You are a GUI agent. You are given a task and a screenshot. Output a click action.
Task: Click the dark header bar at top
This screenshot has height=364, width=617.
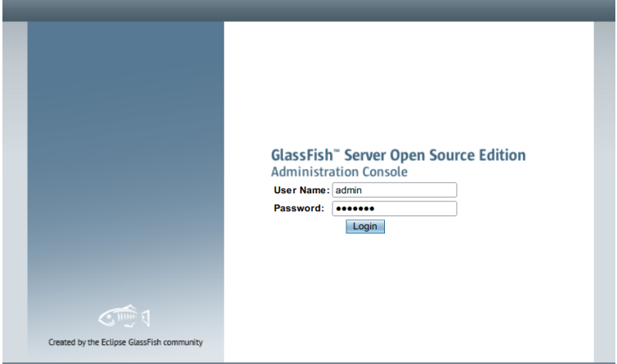[309, 11]
